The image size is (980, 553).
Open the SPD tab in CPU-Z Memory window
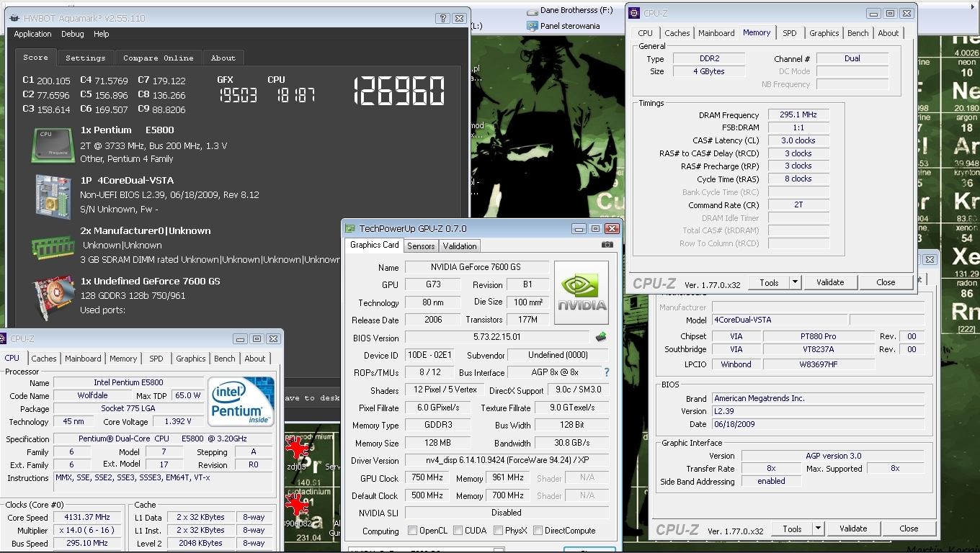(x=790, y=33)
